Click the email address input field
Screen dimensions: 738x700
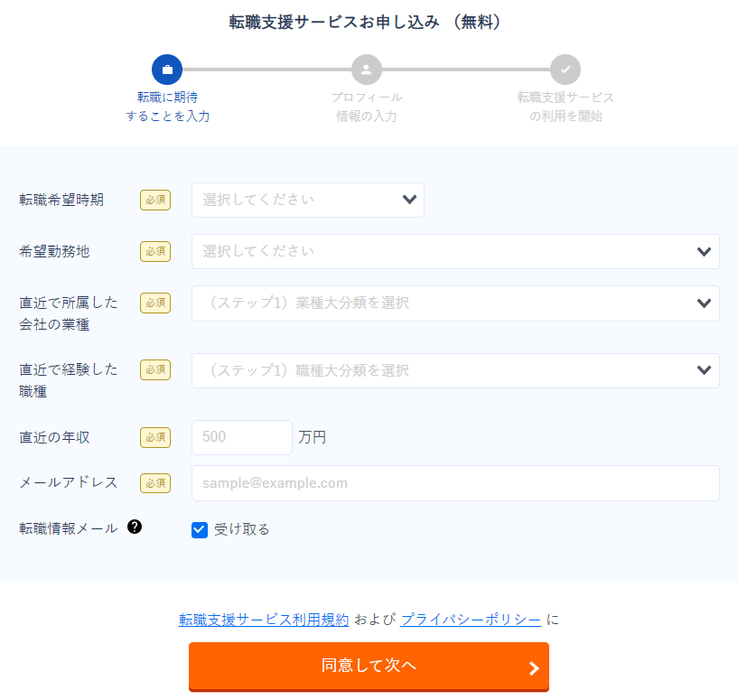(455, 483)
